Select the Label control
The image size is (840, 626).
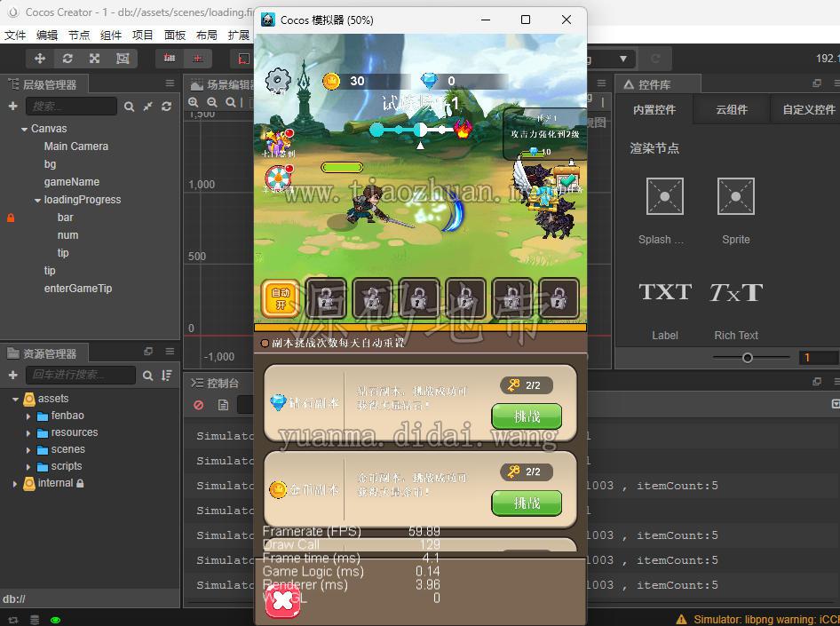click(665, 292)
